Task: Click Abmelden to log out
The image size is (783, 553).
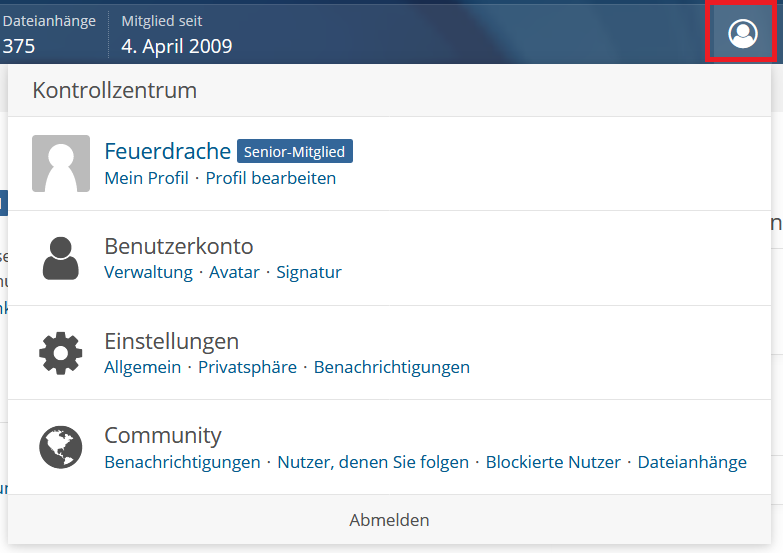Action: (x=389, y=520)
